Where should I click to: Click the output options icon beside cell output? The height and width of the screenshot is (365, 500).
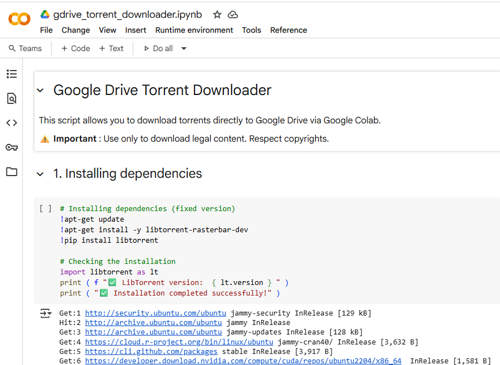pos(45,313)
